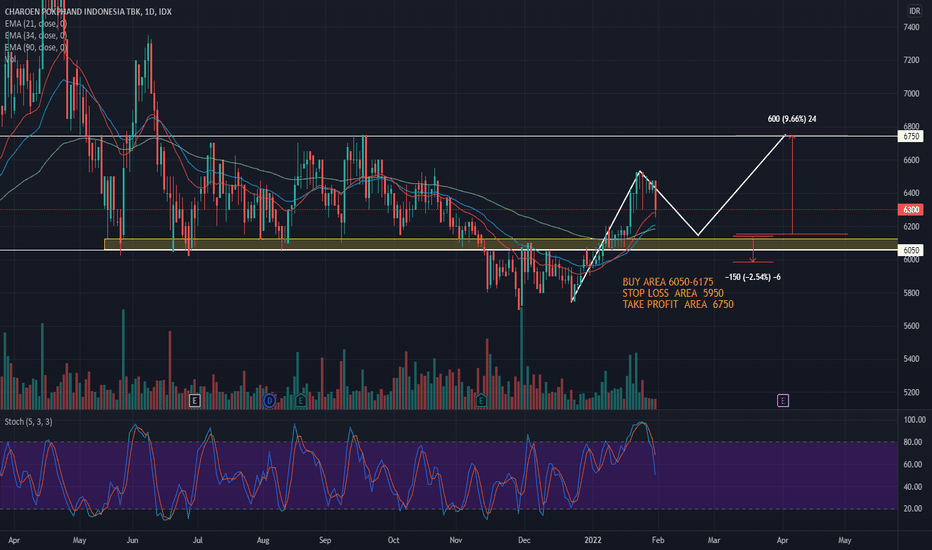932x550 pixels.
Task: Open the purple upcoming earnings E marker
Action: click(783, 401)
